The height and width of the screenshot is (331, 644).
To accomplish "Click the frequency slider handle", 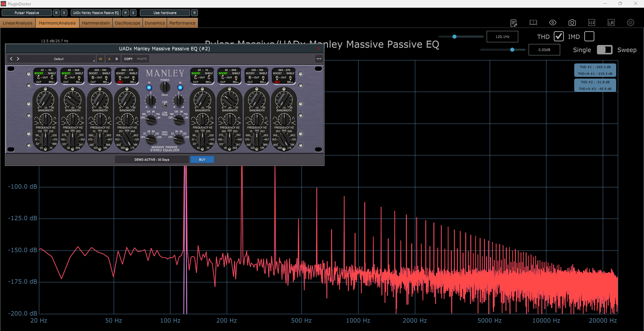I will (x=454, y=37).
